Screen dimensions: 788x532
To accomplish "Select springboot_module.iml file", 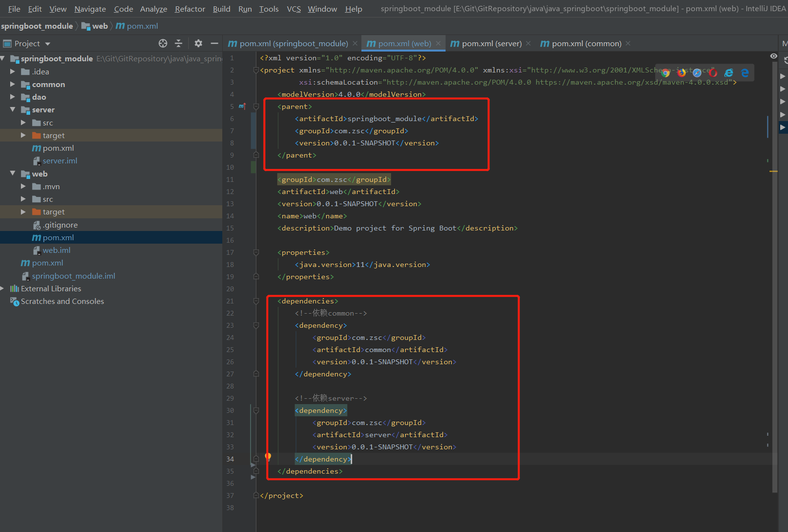I will (x=73, y=276).
